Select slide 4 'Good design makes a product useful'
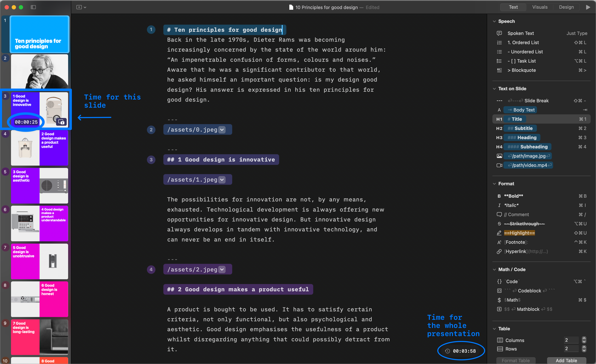Image resolution: width=596 pixels, height=364 pixels. click(x=39, y=148)
